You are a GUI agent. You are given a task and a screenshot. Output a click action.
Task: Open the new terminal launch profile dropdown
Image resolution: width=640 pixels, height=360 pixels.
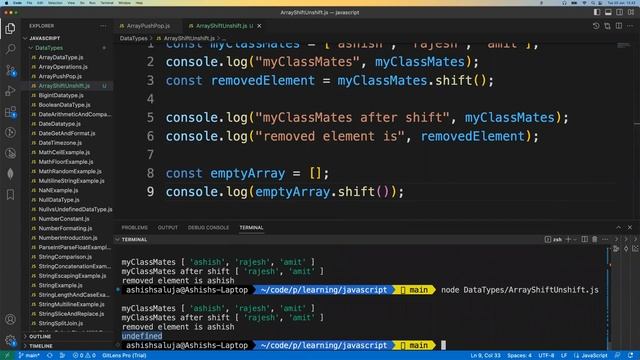tap(575, 239)
